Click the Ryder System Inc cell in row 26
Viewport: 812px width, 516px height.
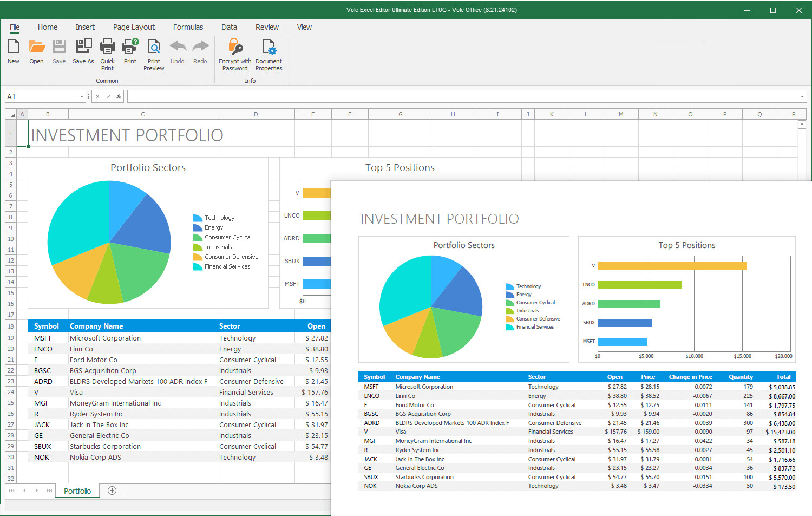143,414
